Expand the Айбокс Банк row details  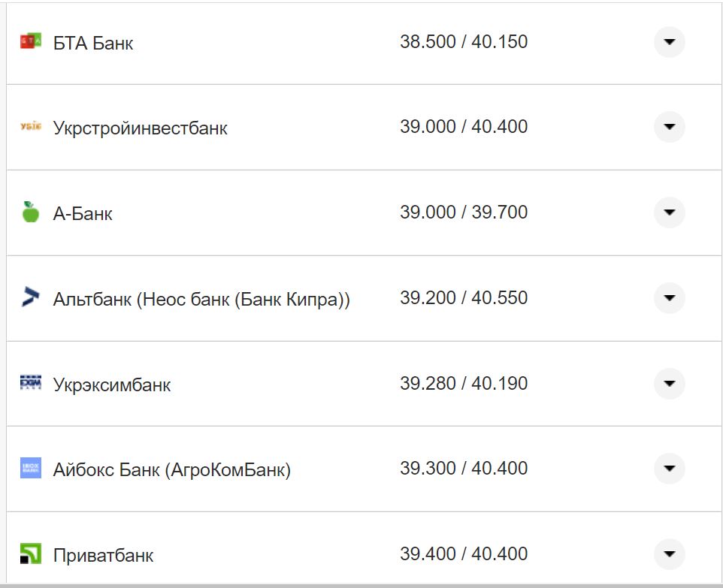click(x=669, y=469)
